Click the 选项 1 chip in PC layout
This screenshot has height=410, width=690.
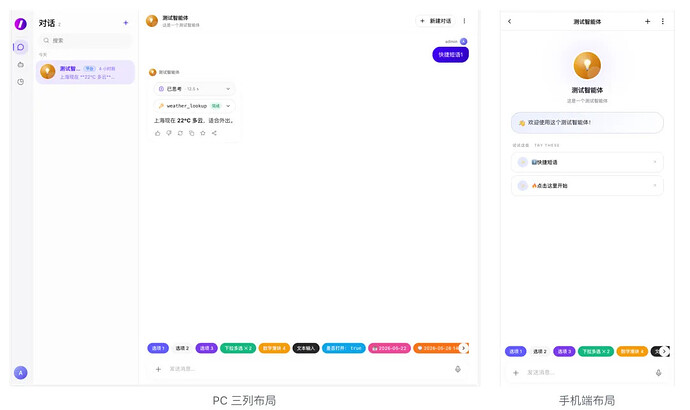[x=158, y=348]
